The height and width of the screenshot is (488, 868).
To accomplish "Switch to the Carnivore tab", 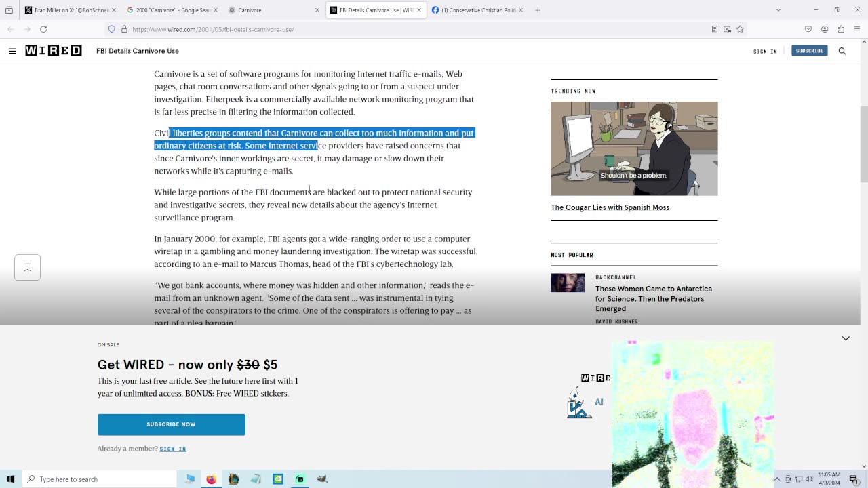I will [273, 10].
